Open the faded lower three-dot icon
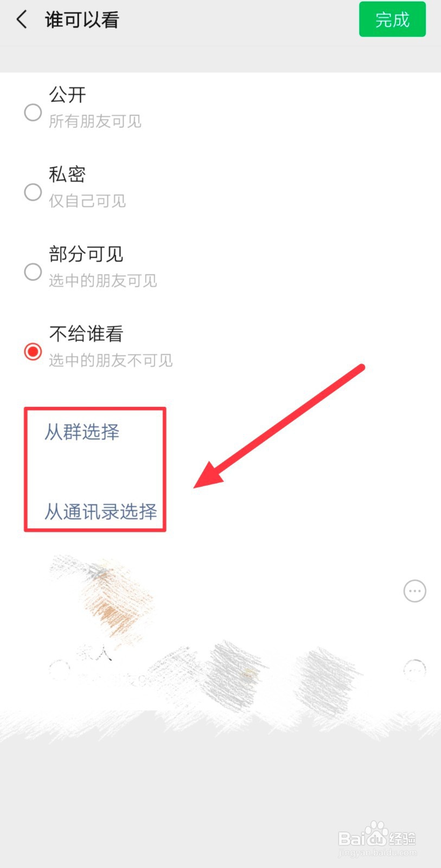 tap(415, 671)
